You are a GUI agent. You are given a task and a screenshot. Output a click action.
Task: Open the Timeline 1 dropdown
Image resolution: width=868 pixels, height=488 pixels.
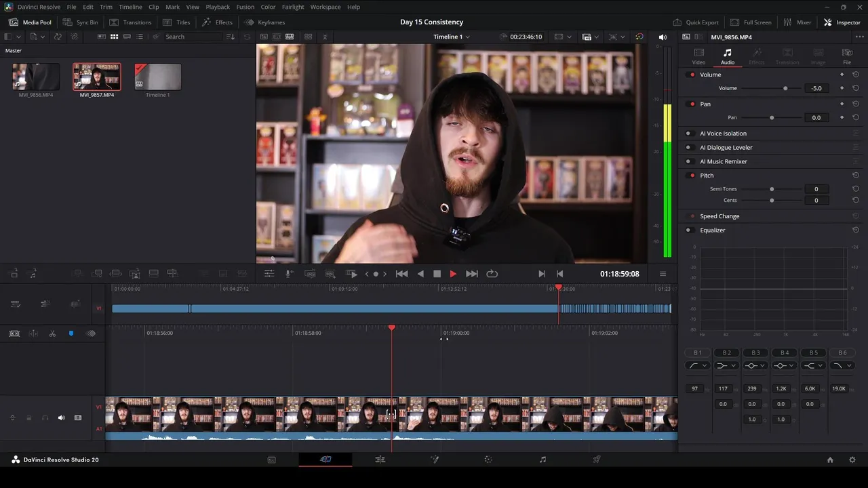point(452,37)
